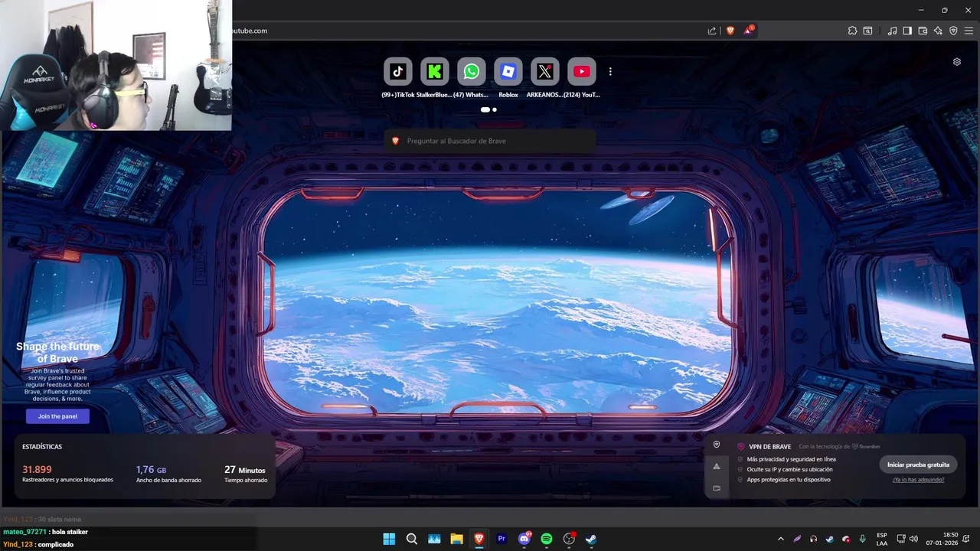Viewport: 980px width, 551px height.
Task: Open the network display tray icon
Action: click(x=901, y=539)
